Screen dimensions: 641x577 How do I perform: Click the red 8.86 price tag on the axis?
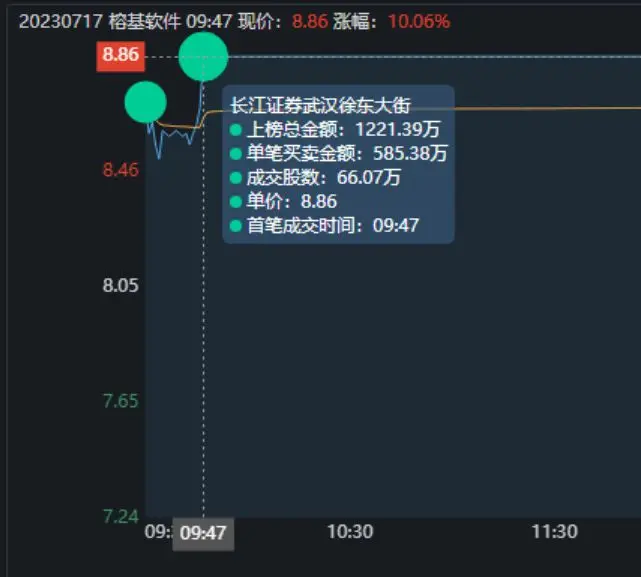[x=120, y=56]
